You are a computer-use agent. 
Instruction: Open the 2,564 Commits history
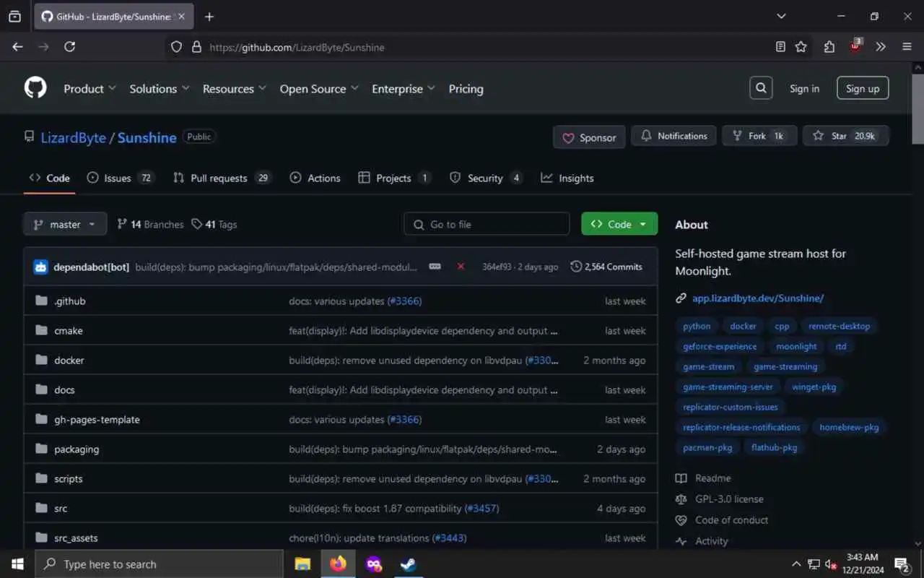point(606,267)
